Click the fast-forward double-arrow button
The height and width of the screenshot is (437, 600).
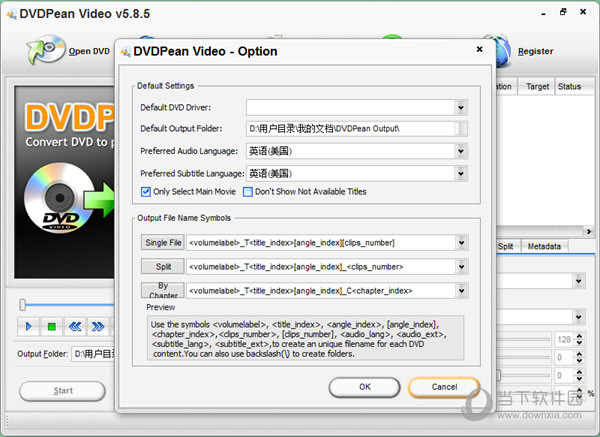tap(98, 326)
